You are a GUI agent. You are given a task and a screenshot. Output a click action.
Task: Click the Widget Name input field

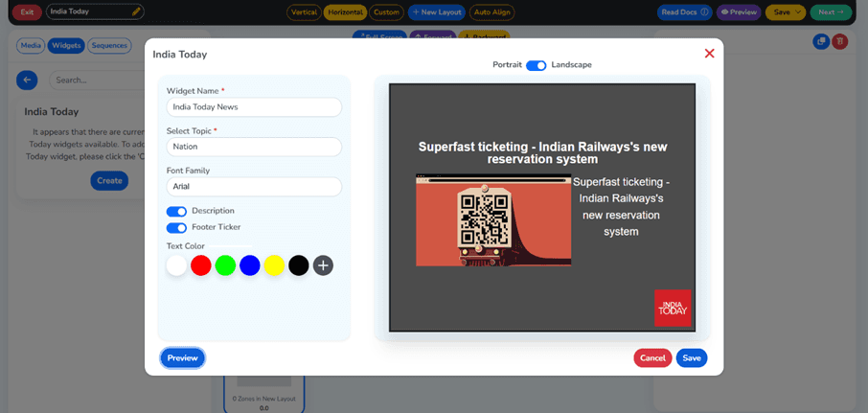254,107
